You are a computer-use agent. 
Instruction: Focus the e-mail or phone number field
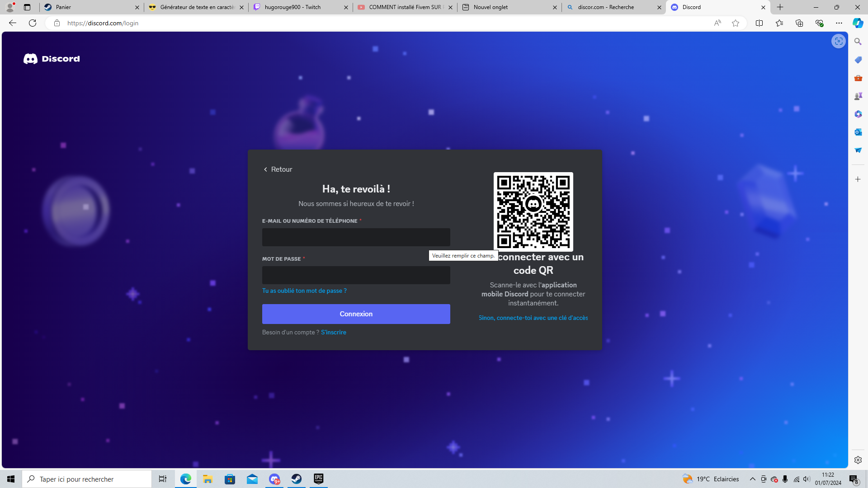356,237
